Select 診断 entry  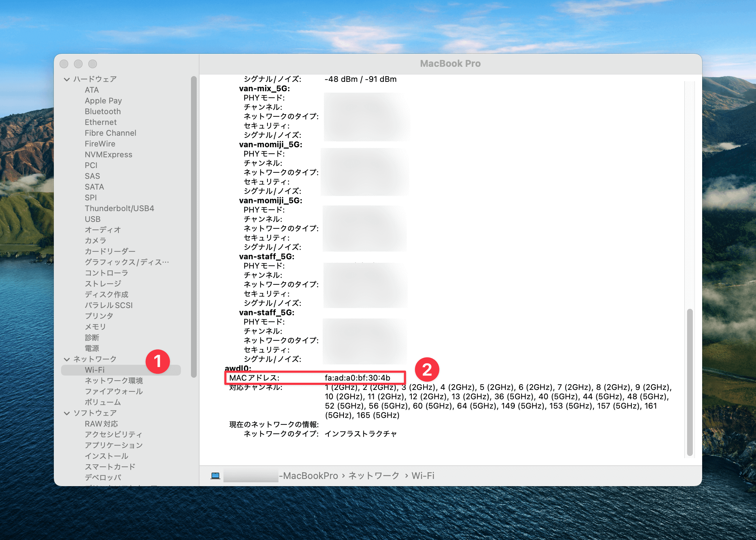(92, 338)
